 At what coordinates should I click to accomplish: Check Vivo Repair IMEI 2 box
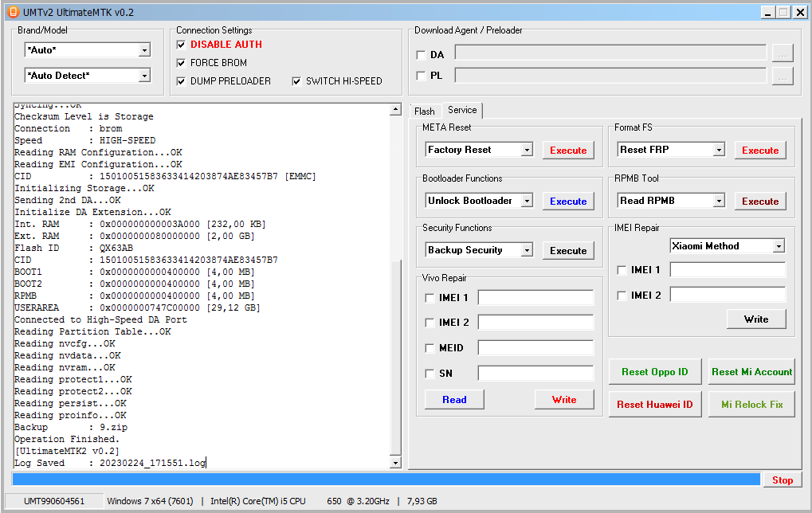pos(430,323)
